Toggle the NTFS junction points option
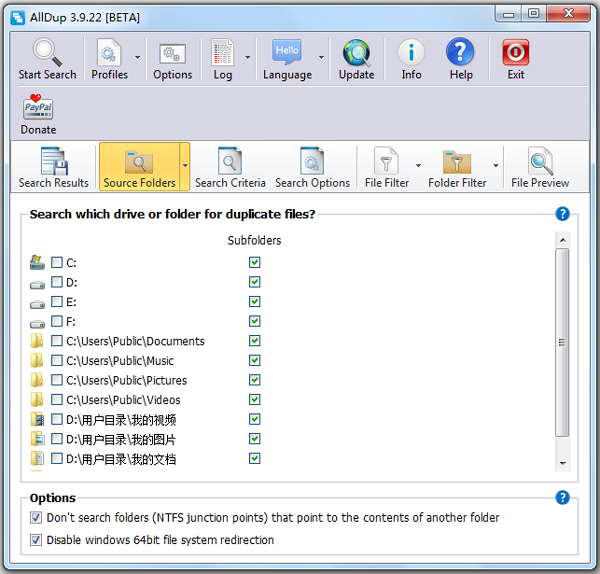Image resolution: width=600 pixels, height=574 pixels. (x=36, y=518)
